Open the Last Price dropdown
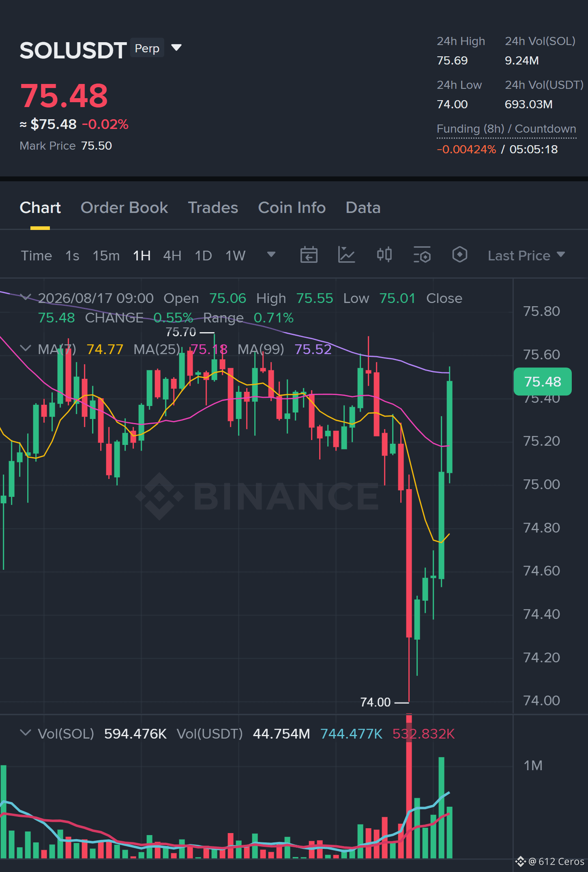Image resolution: width=588 pixels, height=872 pixels. [x=526, y=256]
